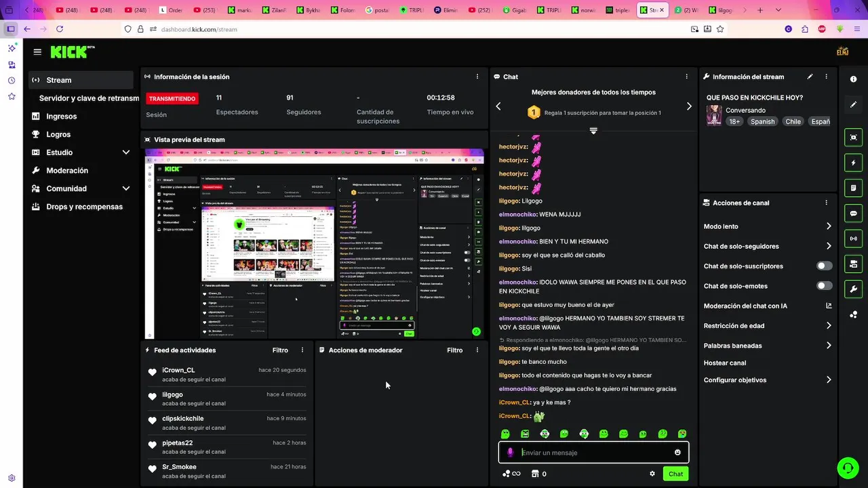Image resolution: width=868 pixels, height=488 pixels.
Task: Toggle the wrench stream info icon in right sidebar
Action: (x=853, y=289)
